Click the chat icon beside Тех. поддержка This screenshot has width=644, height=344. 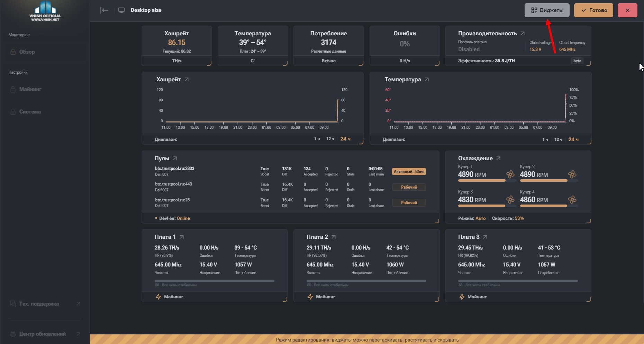pos(13,304)
